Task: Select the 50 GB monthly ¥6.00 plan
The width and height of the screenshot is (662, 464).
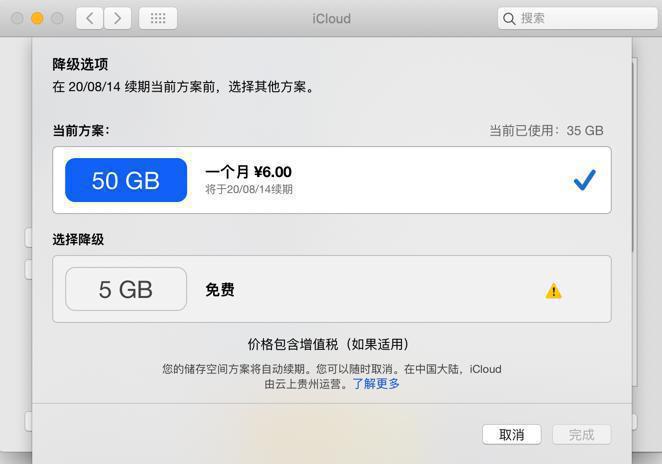Action: click(332, 180)
